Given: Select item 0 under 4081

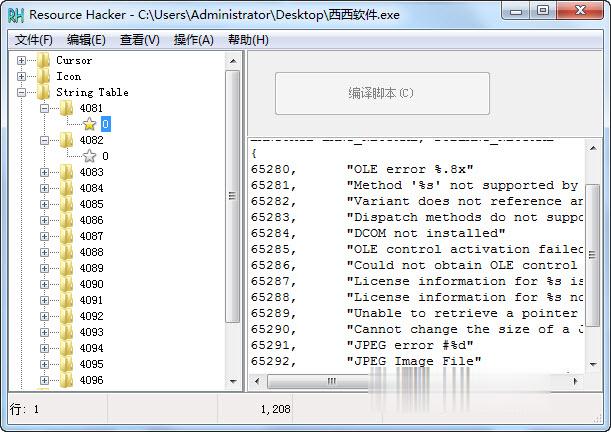Looking at the screenshot, I should [x=106, y=124].
